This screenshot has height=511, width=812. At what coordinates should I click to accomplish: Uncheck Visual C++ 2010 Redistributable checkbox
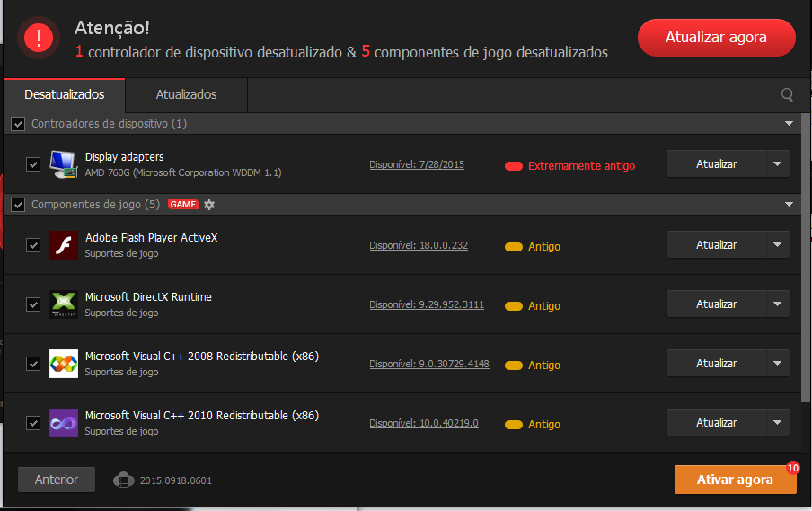33,423
